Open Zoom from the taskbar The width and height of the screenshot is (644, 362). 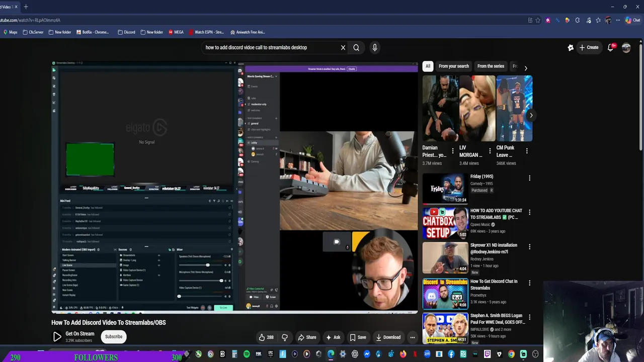click(427, 354)
